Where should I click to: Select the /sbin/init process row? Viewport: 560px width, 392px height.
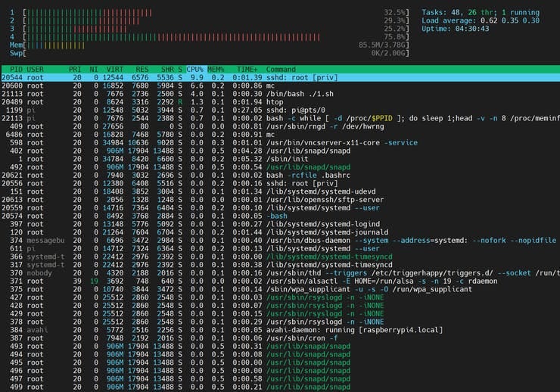coord(280,159)
